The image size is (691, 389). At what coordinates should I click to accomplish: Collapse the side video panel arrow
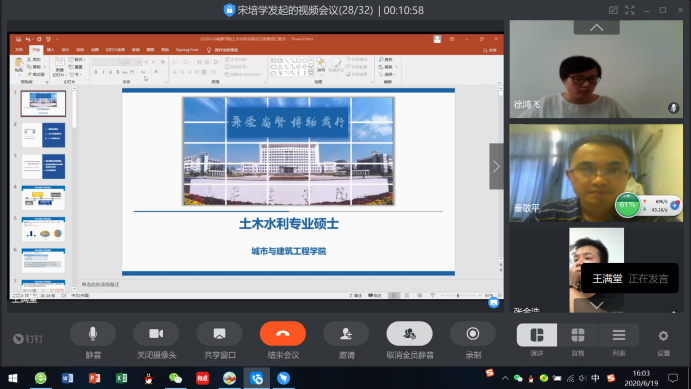(x=496, y=166)
